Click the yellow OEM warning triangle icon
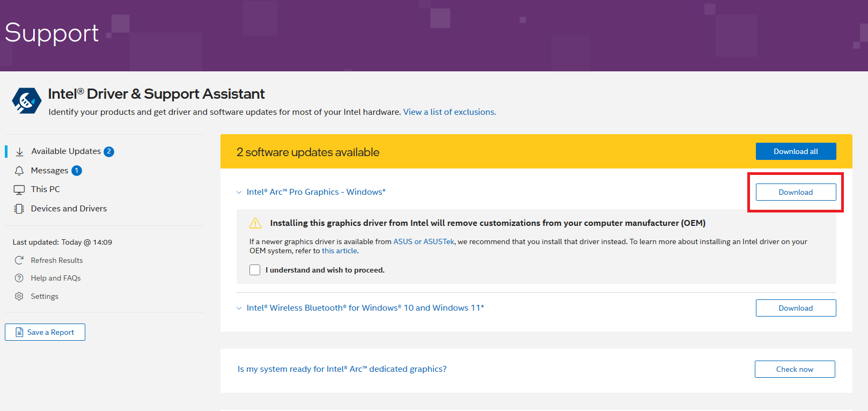Viewport: 868px width, 411px height. pyautogui.click(x=255, y=223)
